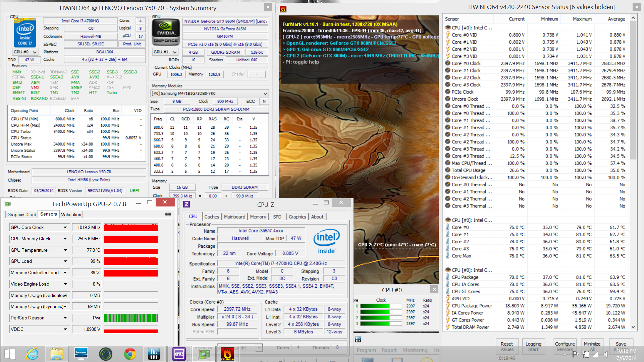Open File Explorer from taskbar
Image resolution: width=644 pixels, height=362 pixels.
(57, 354)
